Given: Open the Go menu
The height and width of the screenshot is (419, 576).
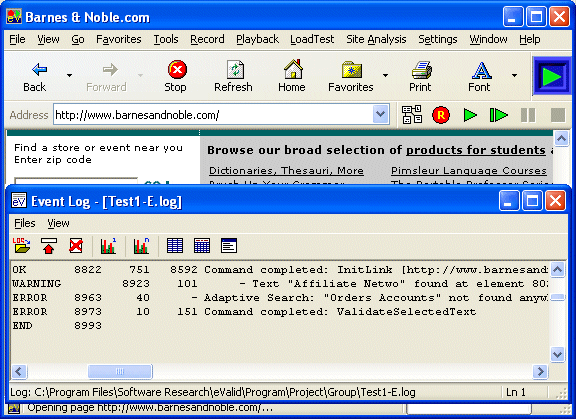Looking at the screenshot, I should point(78,39).
